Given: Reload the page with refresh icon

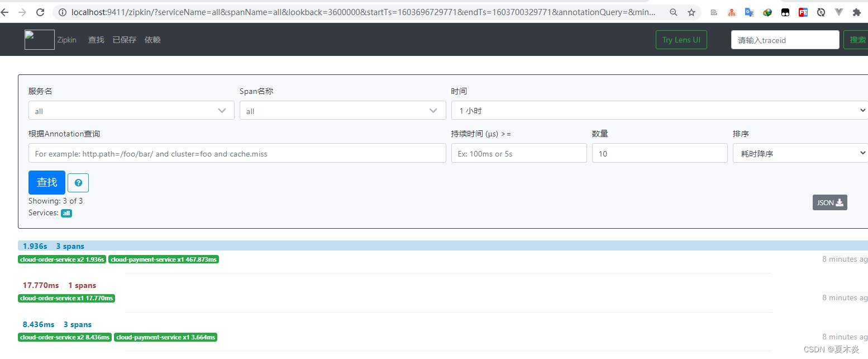Looking at the screenshot, I should (39, 12).
